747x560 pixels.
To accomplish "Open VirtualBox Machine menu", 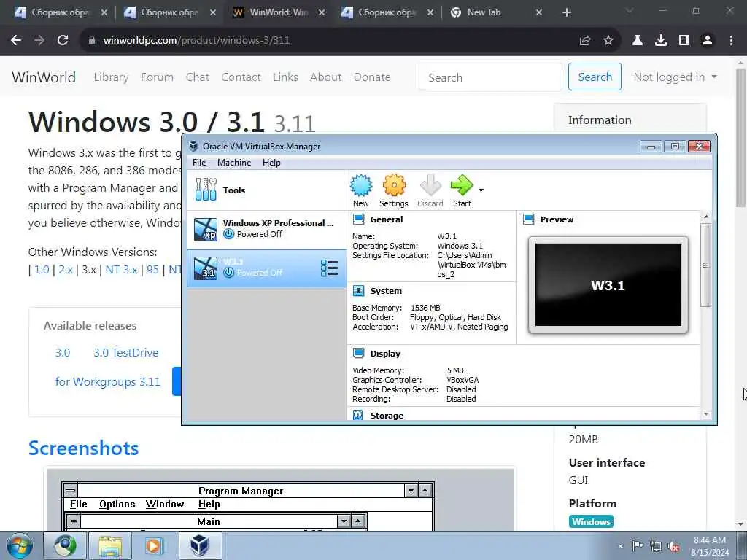I will pyautogui.click(x=234, y=163).
